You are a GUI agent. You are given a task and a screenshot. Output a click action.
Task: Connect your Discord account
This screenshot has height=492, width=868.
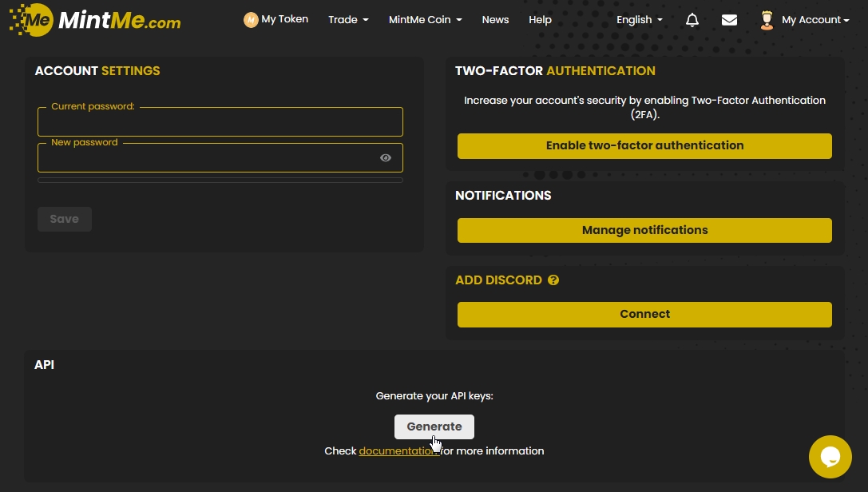644,315
